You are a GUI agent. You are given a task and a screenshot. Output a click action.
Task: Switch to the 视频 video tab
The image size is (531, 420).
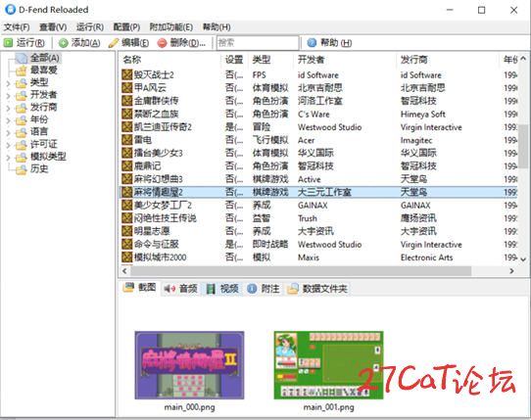(222, 289)
